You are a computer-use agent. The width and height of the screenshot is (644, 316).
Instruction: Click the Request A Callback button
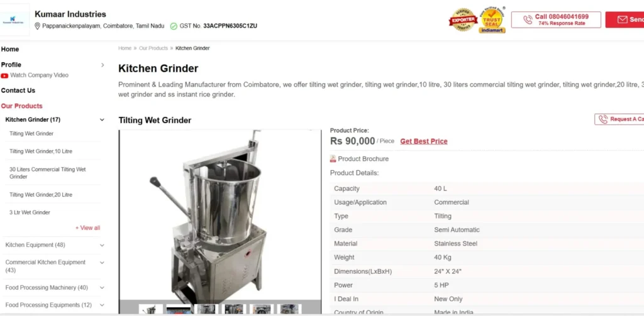[x=619, y=119]
